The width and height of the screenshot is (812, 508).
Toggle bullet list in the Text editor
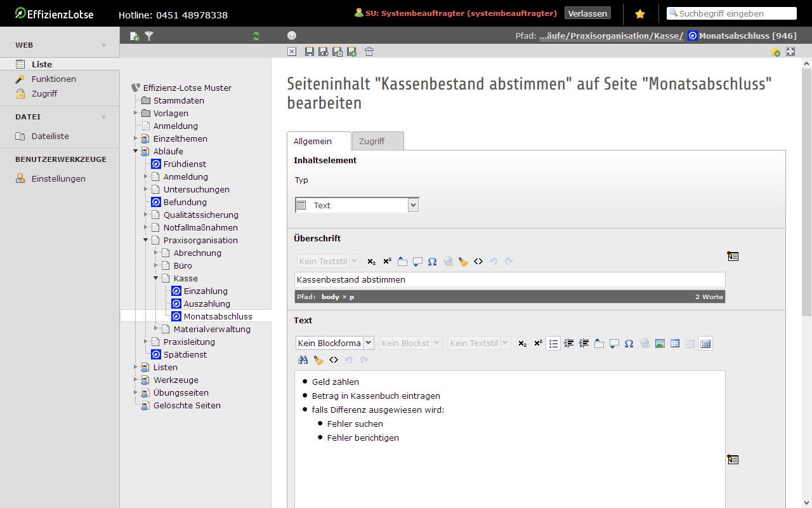tap(553, 344)
